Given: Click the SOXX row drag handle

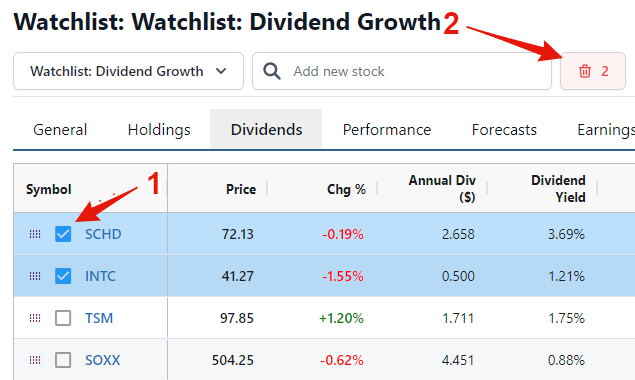Looking at the screenshot, I should (x=35, y=360).
